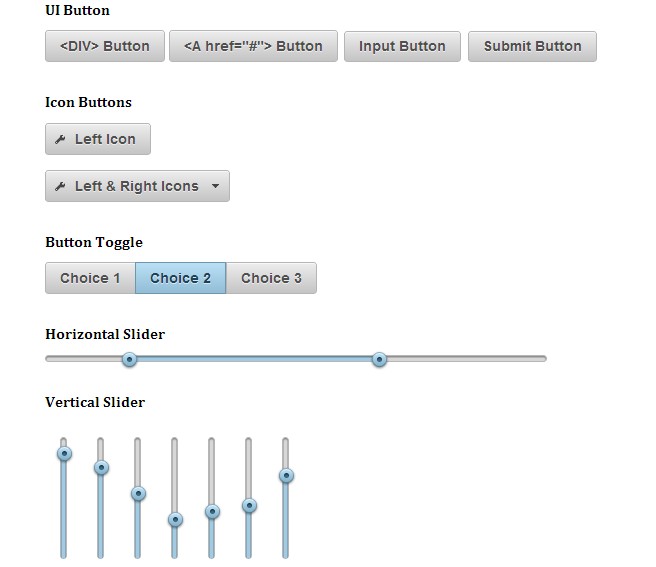Click the sixth vertical slider handle

[x=249, y=505]
